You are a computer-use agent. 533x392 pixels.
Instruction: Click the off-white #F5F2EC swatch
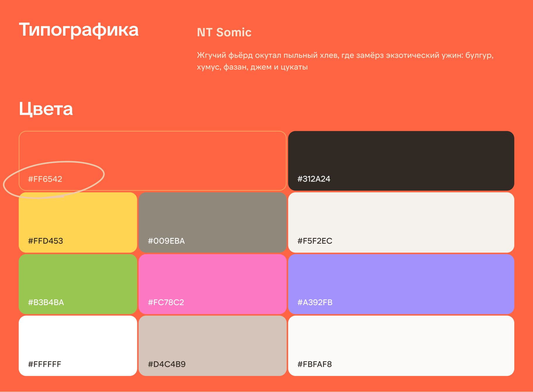pos(401,222)
